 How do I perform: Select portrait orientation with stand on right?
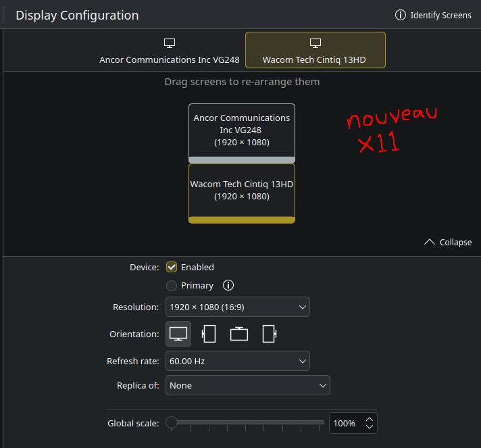tap(270, 334)
